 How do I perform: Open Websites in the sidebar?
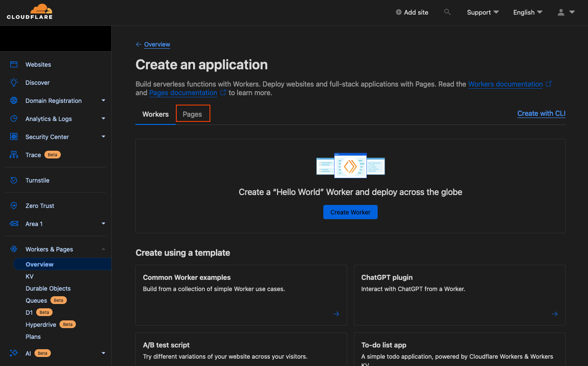[38, 65]
